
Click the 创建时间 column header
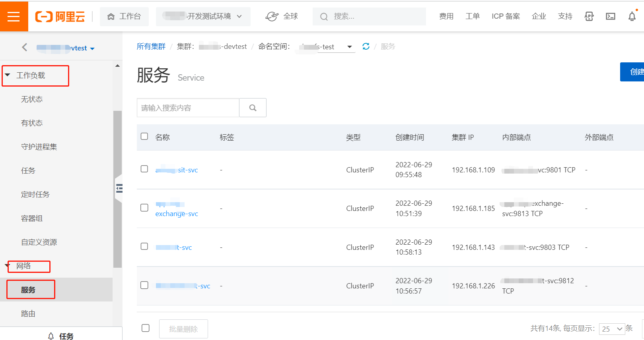pos(410,137)
